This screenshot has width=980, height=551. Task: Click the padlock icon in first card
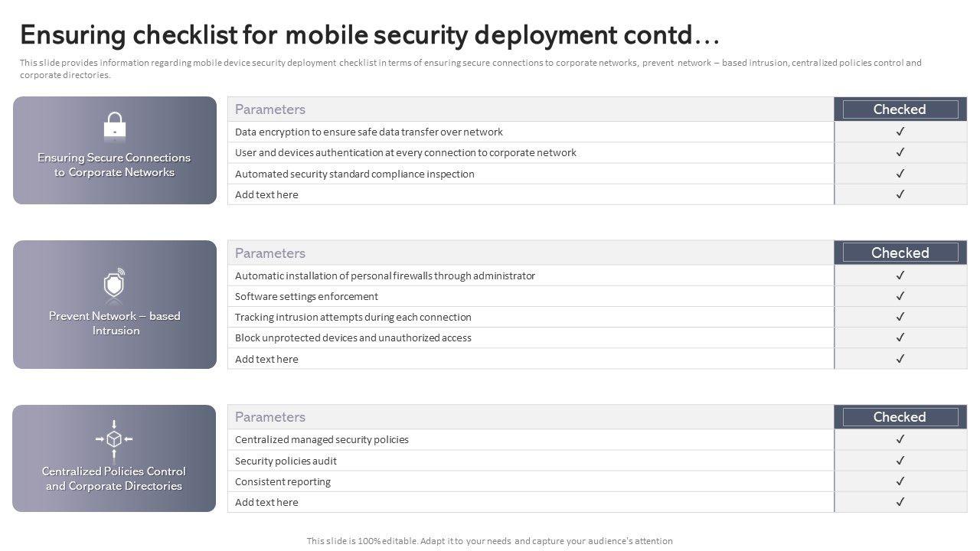(115, 126)
